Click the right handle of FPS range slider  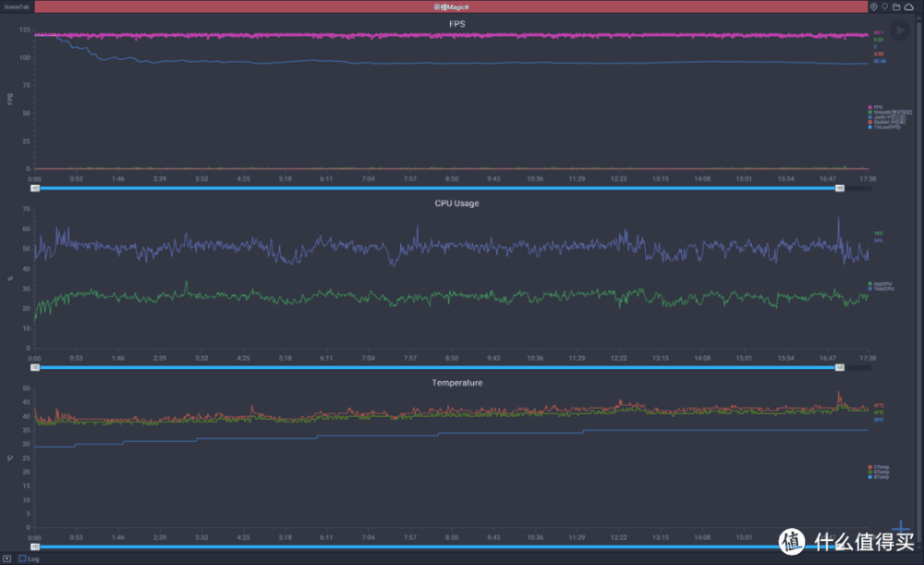point(840,188)
